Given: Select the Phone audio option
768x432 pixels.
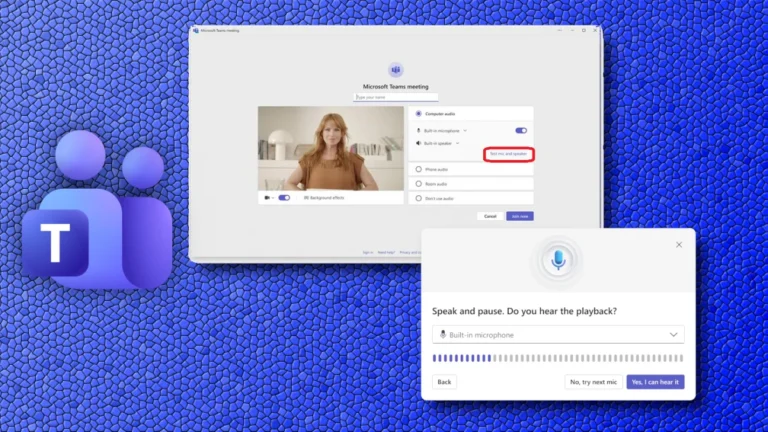Looking at the screenshot, I should tap(418, 169).
